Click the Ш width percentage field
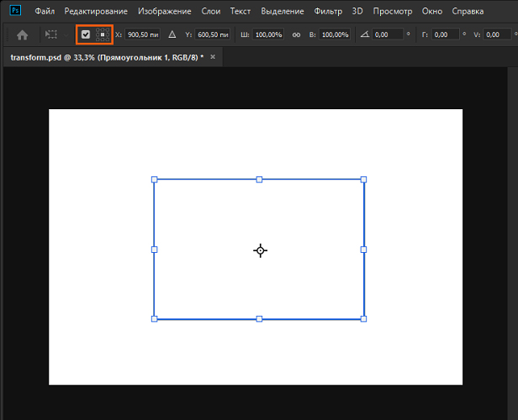The height and width of the screenshot is (420, 518). (x=270, y=34)
